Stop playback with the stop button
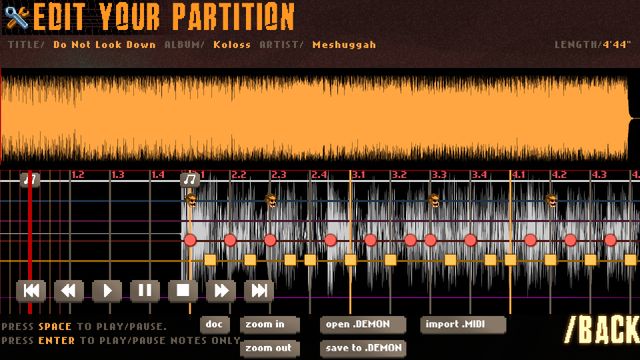The height and width of the screenshot is (360, 640). point(183,291)
